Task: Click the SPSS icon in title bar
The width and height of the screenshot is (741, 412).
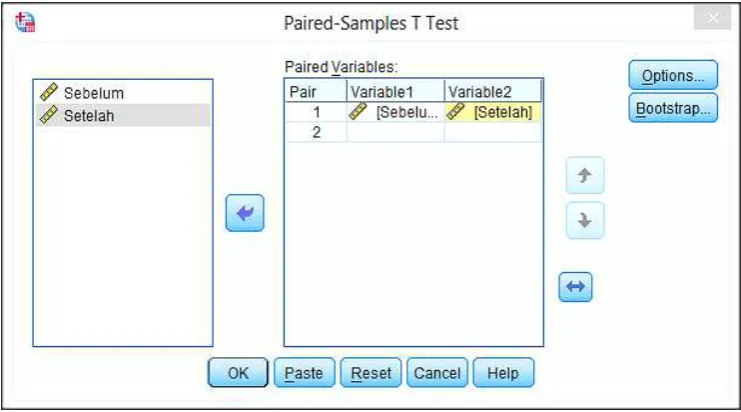Action: pos(25,22)
